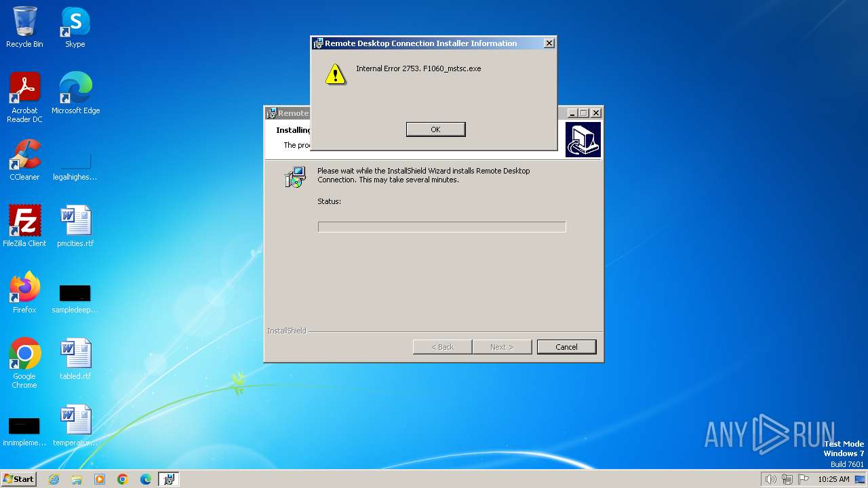Cancel the Remote Desktop Connection installation
The image size is (868, 488).
point(566,347)
